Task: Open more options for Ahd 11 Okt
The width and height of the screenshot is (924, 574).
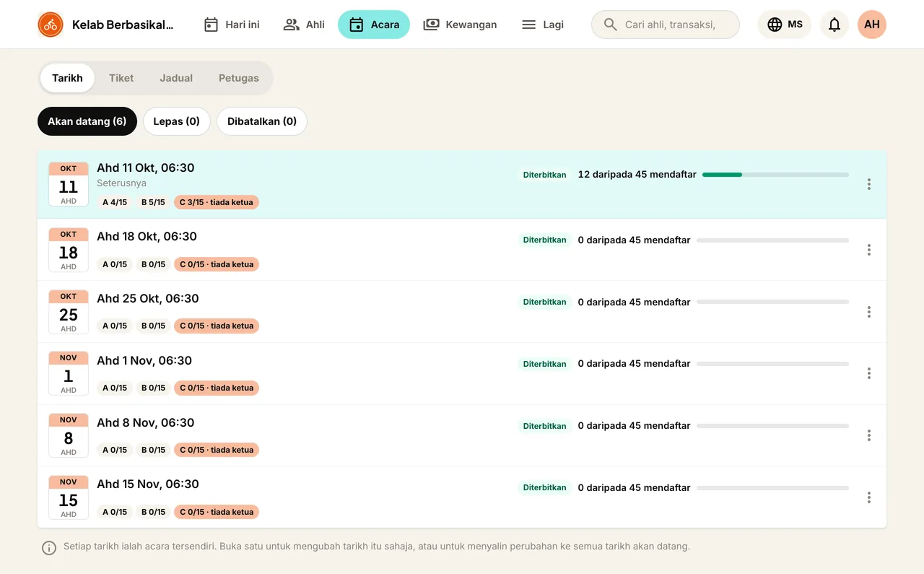Action: point(869,184)
